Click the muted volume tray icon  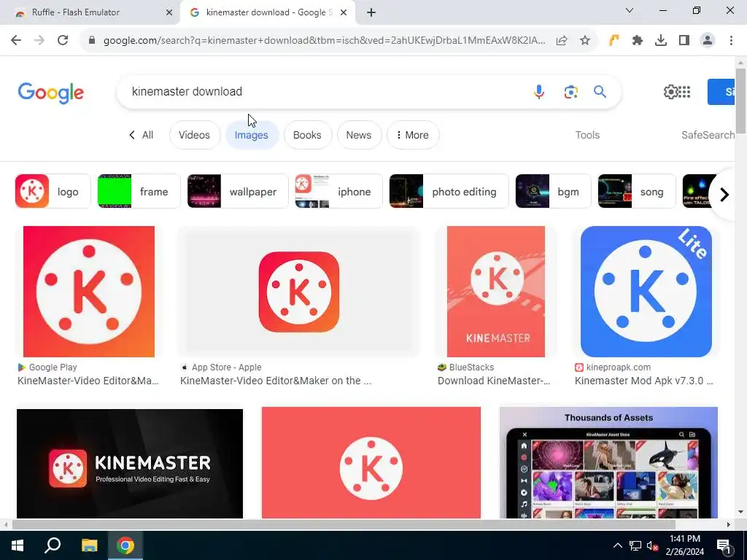(653, 545)
